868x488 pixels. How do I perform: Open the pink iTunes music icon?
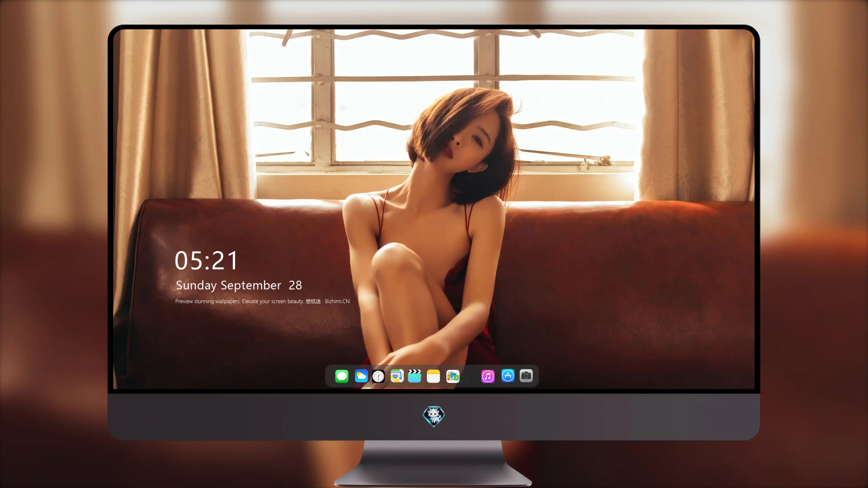[x=488, y=376]
